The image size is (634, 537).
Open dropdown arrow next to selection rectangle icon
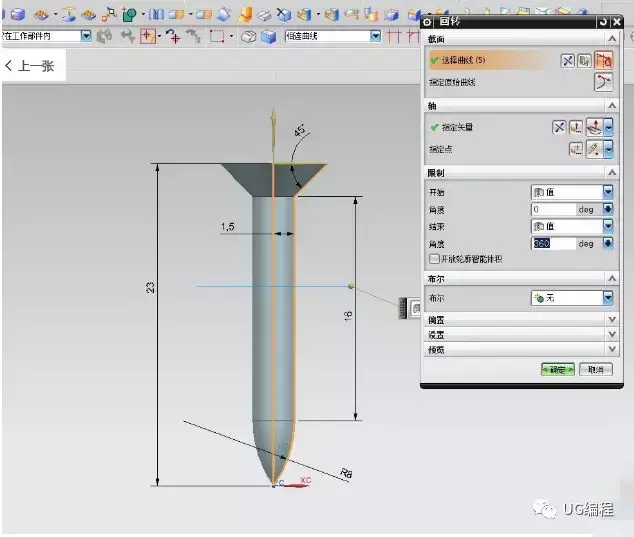click(x=231, y=36)
